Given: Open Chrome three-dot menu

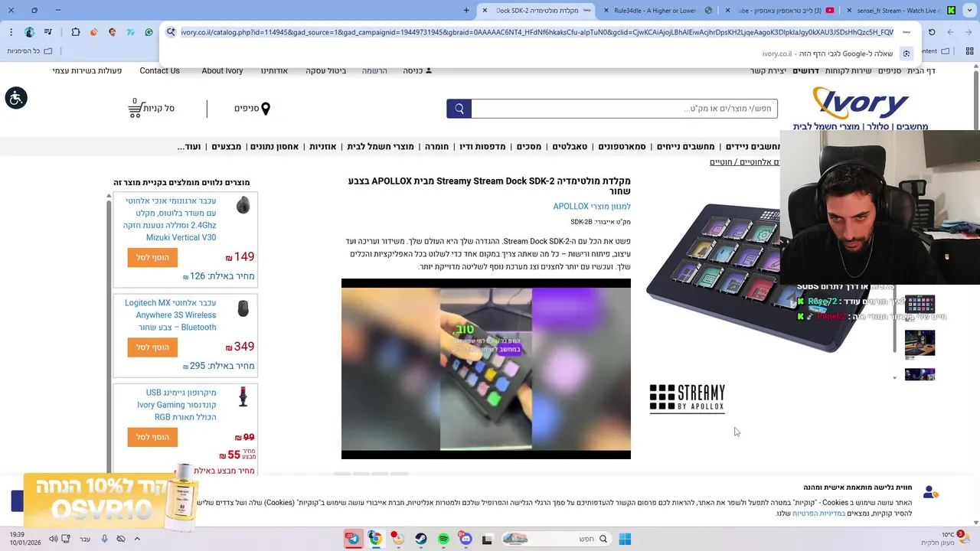Looking at the screenshot, I should click(x=11, y=32).
